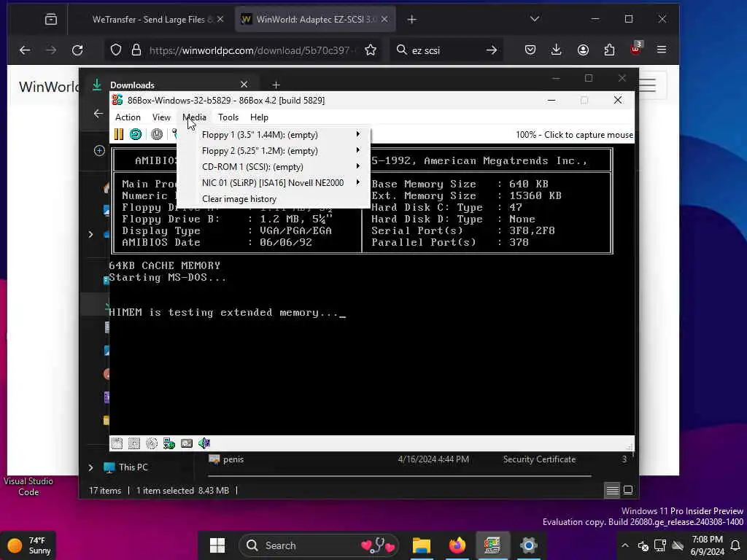The width and height of the screenshot is (747, 560).
Task: Click the uBlock Origin extension icon
Action: click(636, 49)
